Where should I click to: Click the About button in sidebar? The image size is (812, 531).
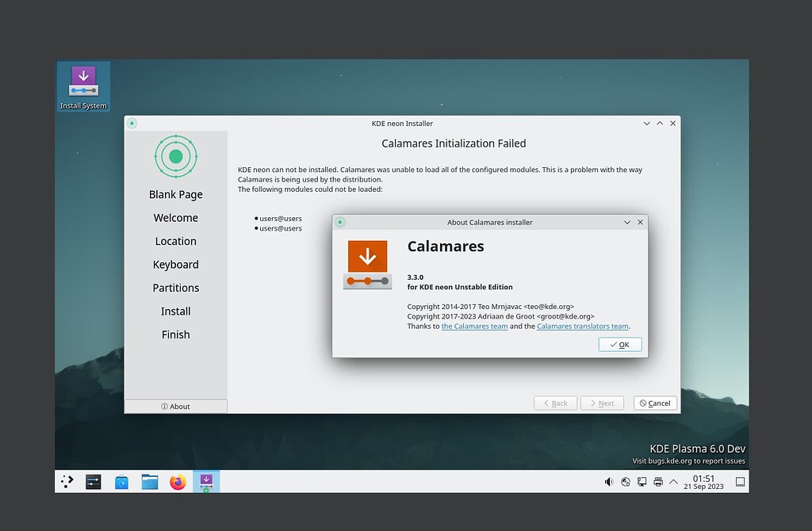(175, 407)
